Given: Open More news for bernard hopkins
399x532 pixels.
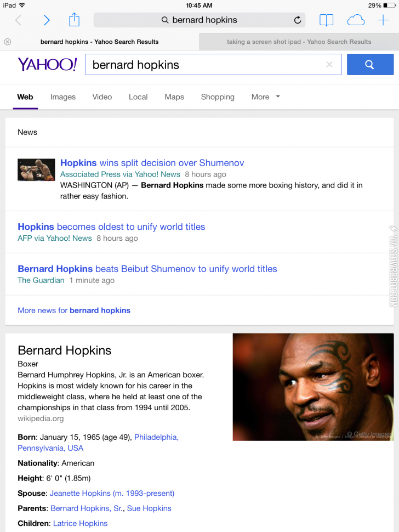Looking at the screenshot, I should (74, 310).
